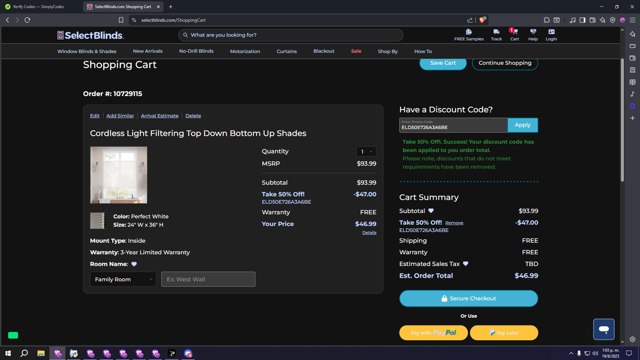640x360 pixels.
Task: Apply the discount code
Action: tap(522, 125)
